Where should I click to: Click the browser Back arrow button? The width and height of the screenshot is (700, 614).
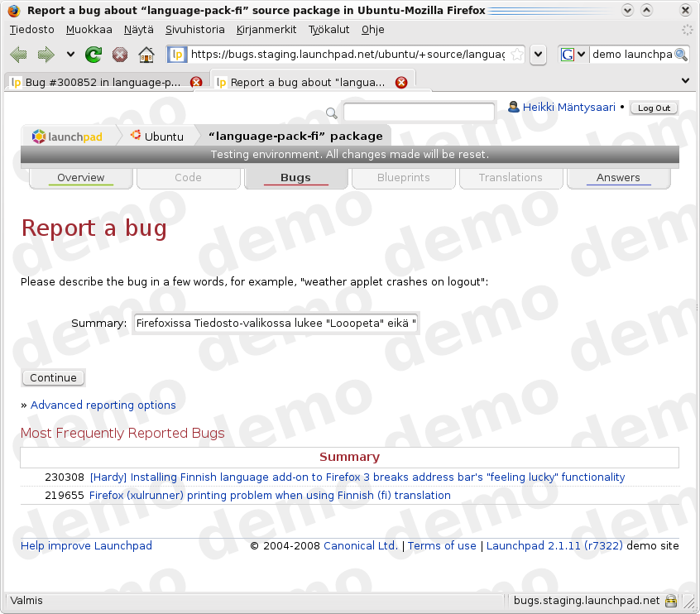(18, 55)
